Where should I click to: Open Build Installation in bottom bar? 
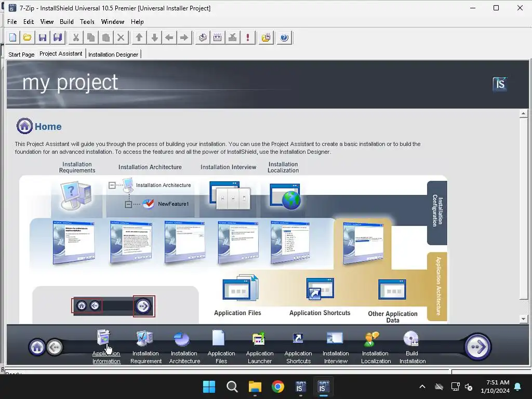412,347
